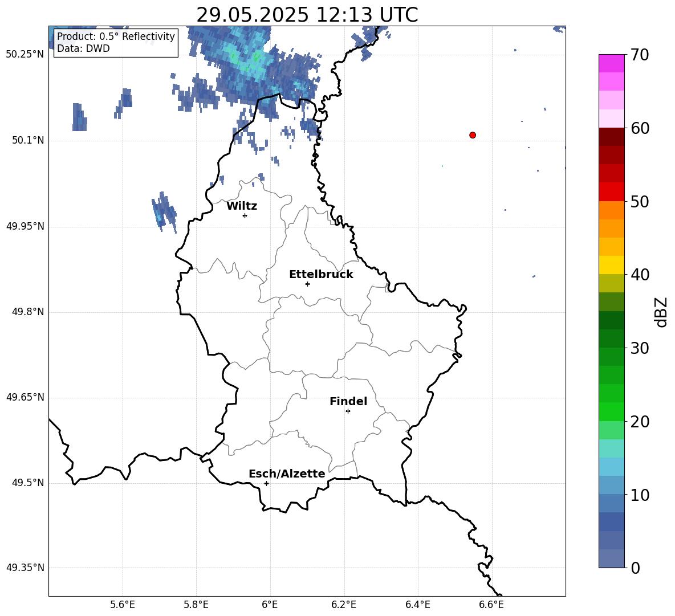Image resolution: width=675 pixels, height=616 pixels.
Task: Click the colorbar tick label 50
Action: click(640, 202)
